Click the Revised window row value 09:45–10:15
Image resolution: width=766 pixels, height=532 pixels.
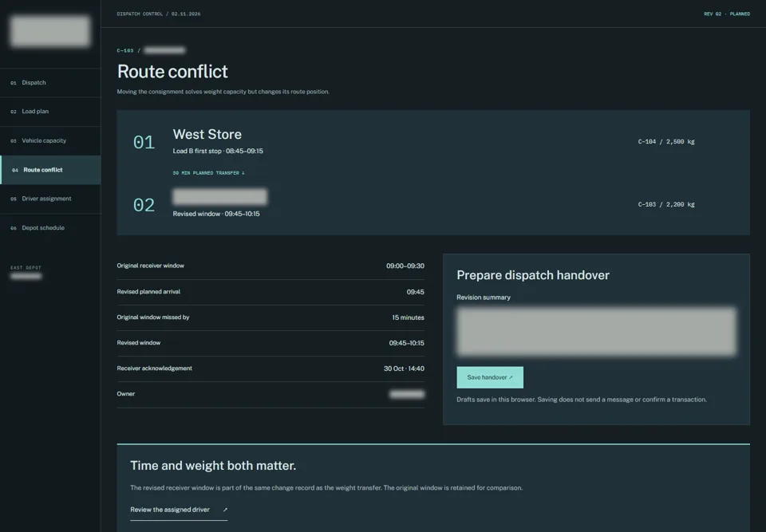(x=406, y=343)
